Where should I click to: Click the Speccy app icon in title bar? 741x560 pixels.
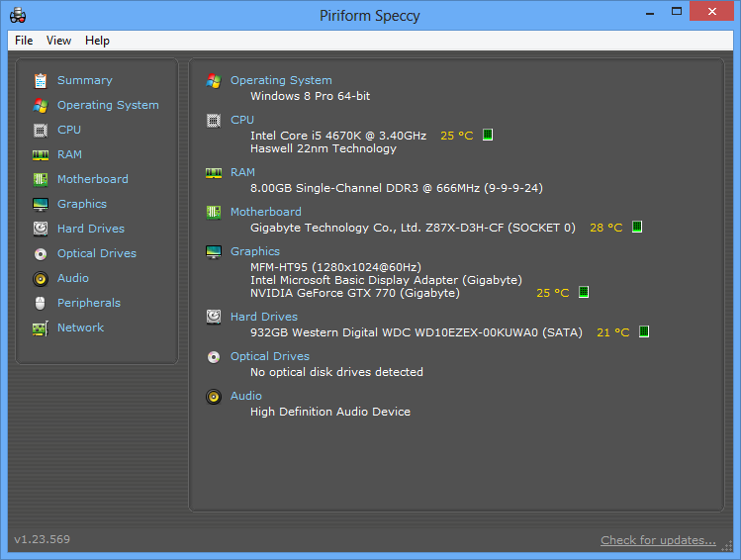pos(18,15)
